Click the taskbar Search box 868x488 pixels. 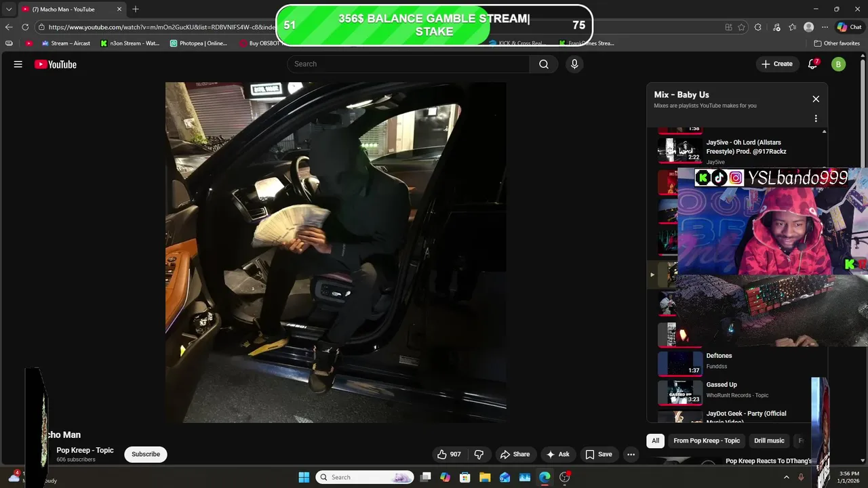click(365, 477)
